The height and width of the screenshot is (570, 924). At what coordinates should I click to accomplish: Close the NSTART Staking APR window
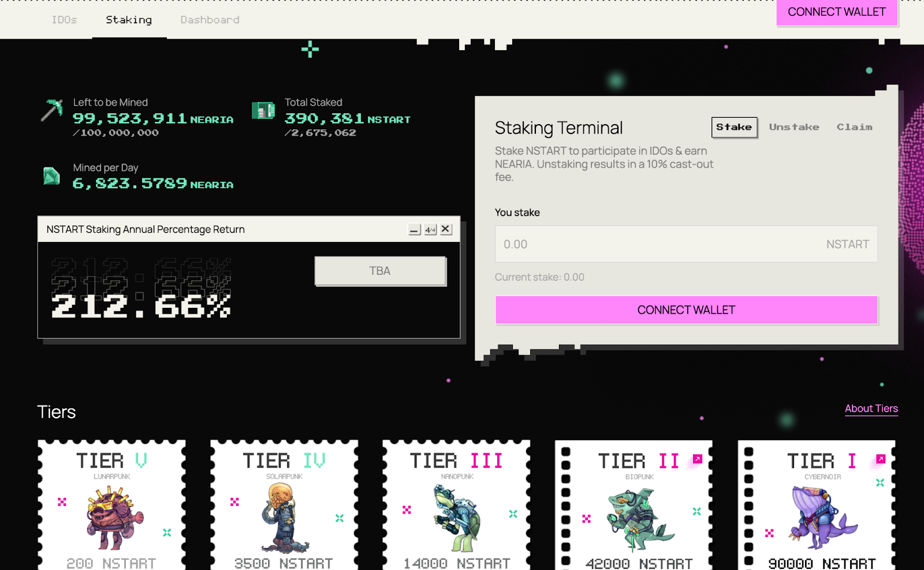446,229
